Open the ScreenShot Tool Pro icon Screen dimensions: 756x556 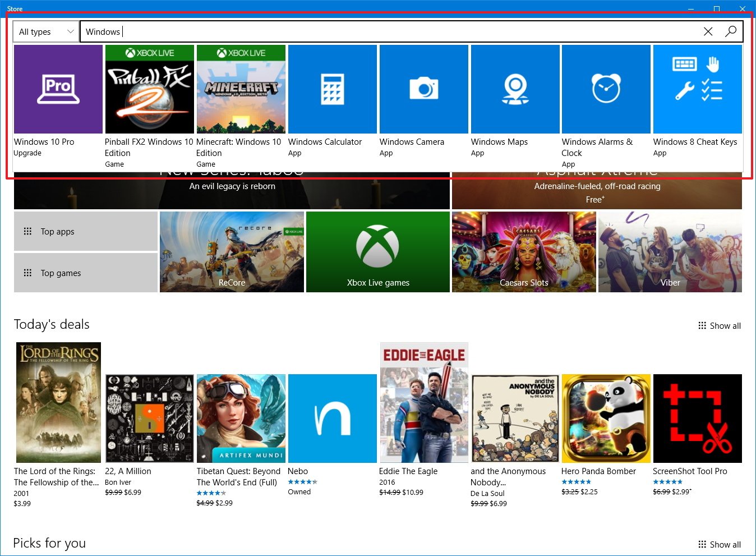(x=698, y=419)
